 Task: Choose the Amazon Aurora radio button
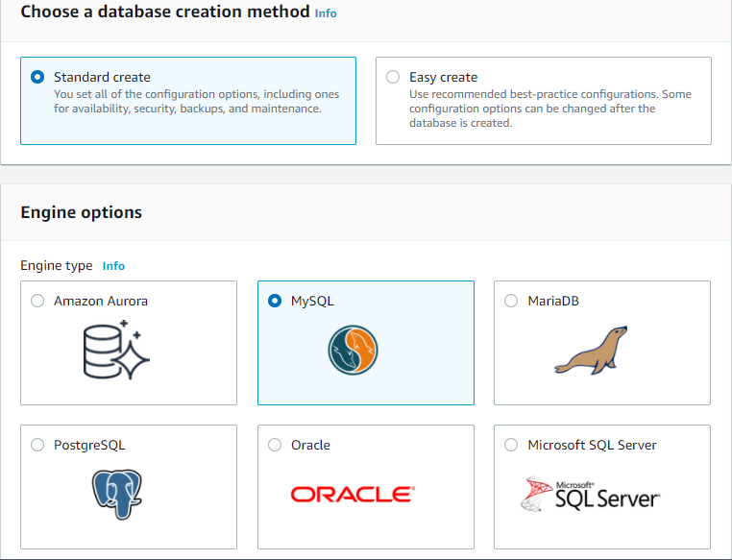pos(37,301)
